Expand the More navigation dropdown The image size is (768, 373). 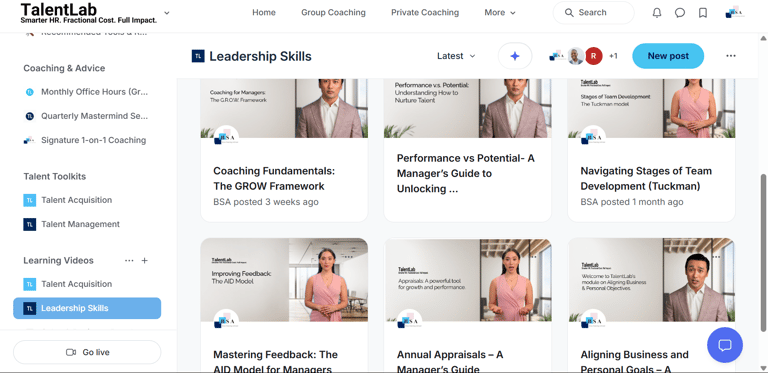(x=500, y=13)
